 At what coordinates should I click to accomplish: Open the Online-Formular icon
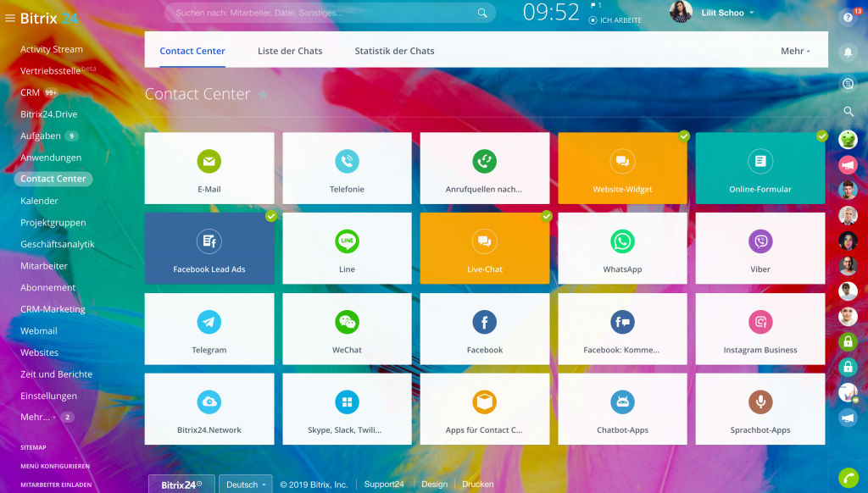760,161
